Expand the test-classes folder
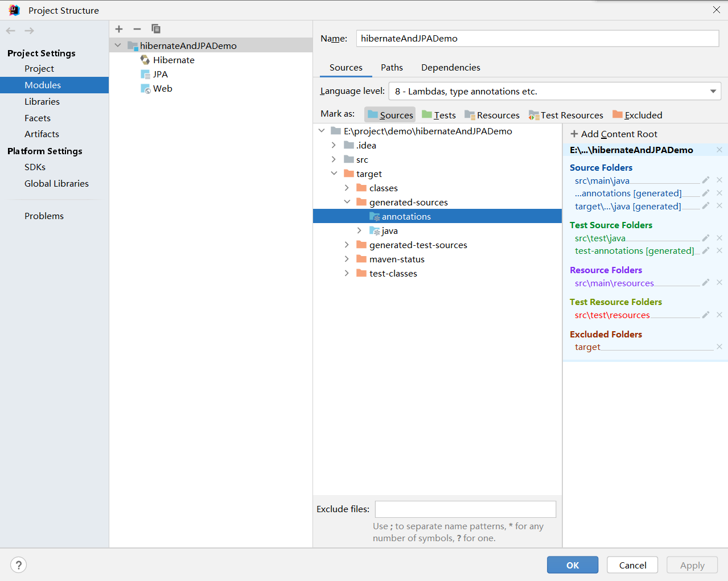Screen dimensions: 728x581 point(347,273)
